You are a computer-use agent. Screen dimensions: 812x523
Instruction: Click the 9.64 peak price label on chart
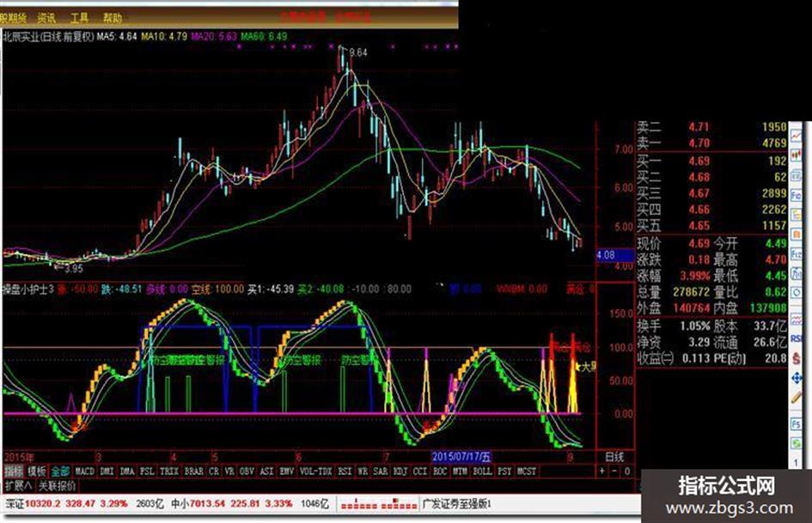tap(358, 52)
